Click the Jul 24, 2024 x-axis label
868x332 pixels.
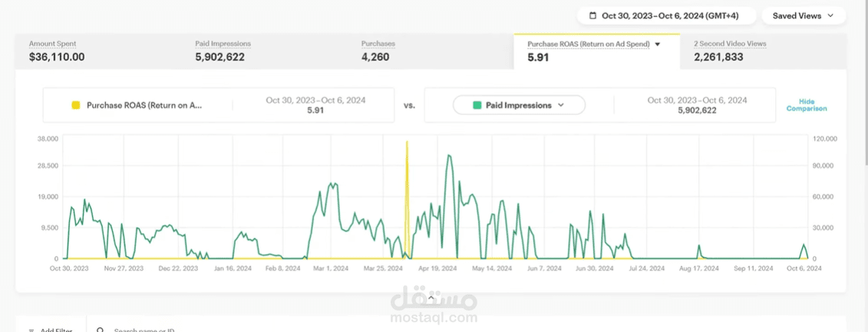pos(647,268)
